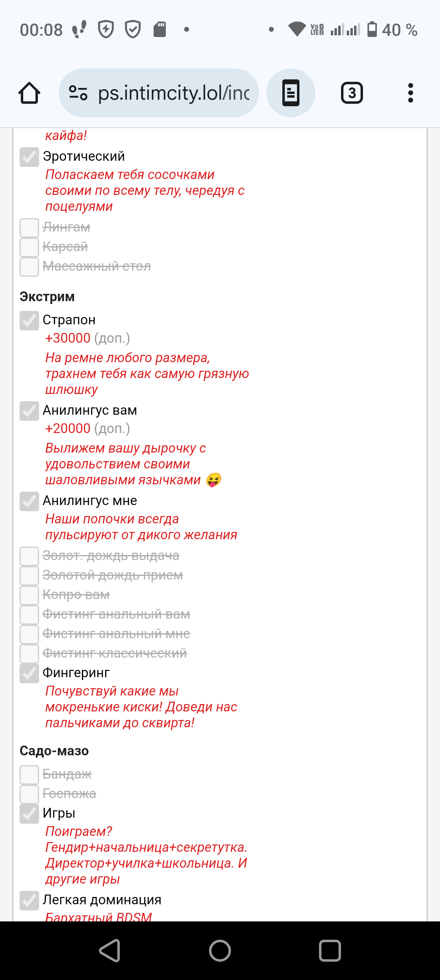Click the Экстрим section heading
This screenshot has width=440, height=980.
[47, 297]
